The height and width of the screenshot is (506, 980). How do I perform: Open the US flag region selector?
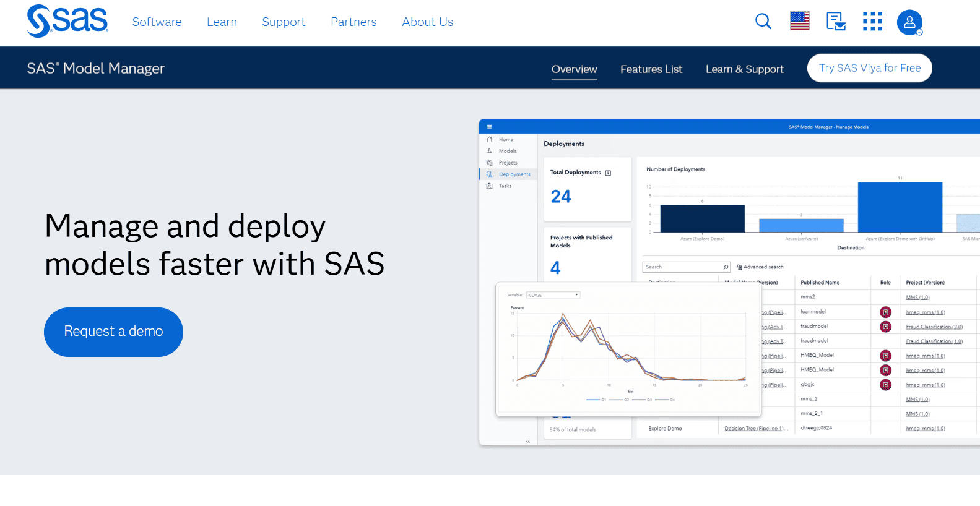(800, 21)
